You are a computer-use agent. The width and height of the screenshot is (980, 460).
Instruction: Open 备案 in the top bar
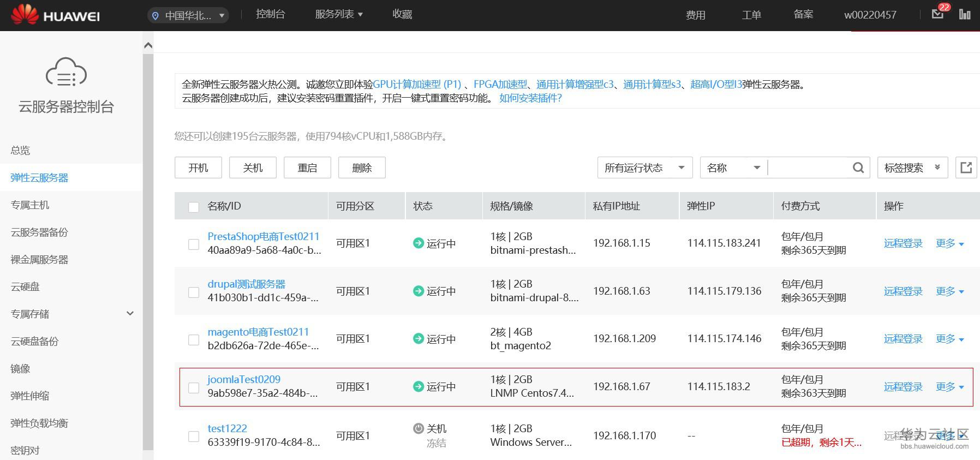click(803, 15)
